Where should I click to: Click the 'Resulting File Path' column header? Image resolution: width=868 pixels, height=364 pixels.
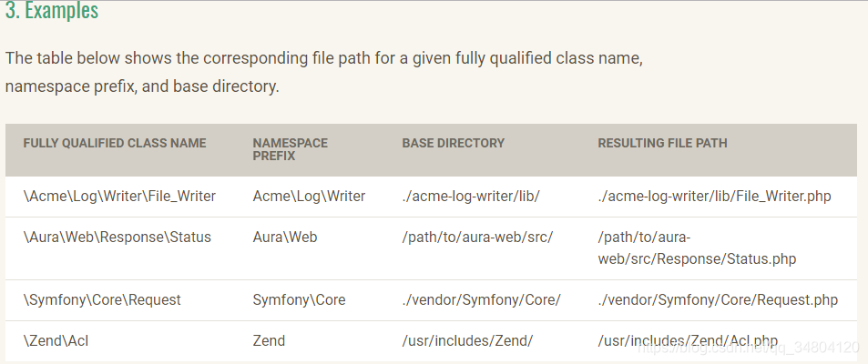(663, 143)
